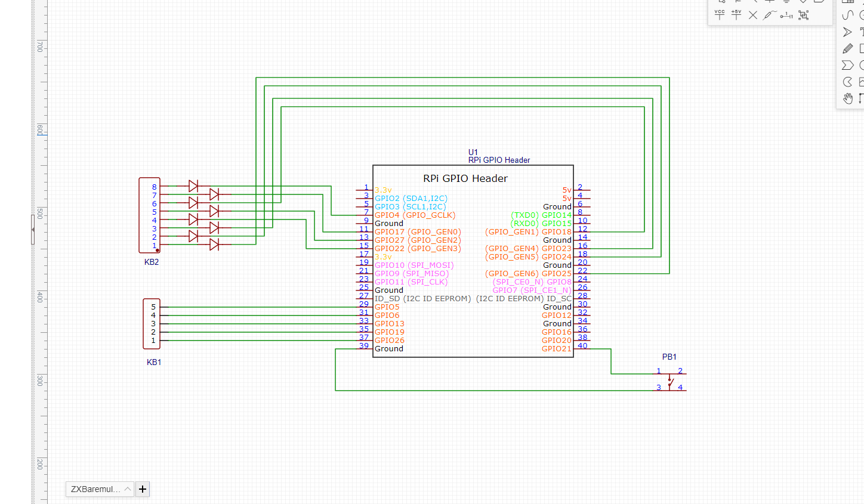Switch to the ZXBaremul schematic tab

[x=94, y=489]
